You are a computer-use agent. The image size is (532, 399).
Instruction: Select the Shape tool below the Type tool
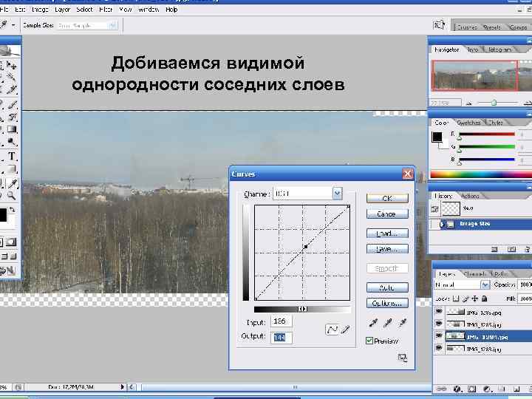(12, 169)
